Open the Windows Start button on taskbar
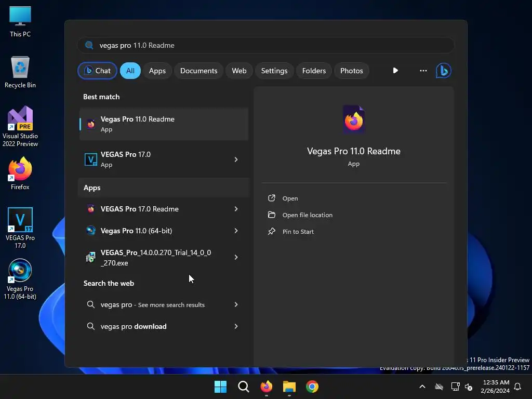Viewport: 532px width, 399px height. coord(220,387)
